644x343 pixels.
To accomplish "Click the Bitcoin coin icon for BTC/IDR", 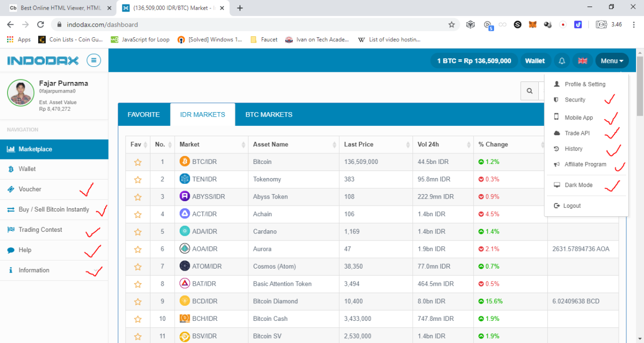I will tap(185, 161).
